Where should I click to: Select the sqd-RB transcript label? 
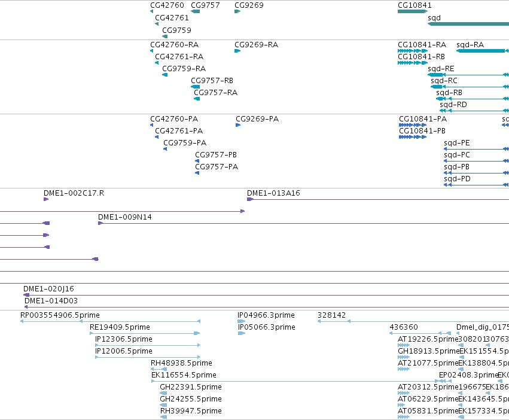coord(449,93)
